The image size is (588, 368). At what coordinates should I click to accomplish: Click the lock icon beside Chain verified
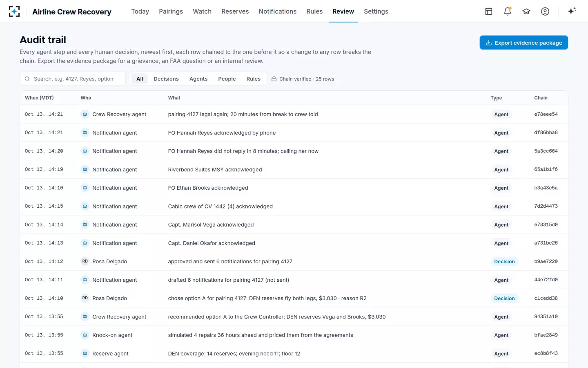(274, 79)
